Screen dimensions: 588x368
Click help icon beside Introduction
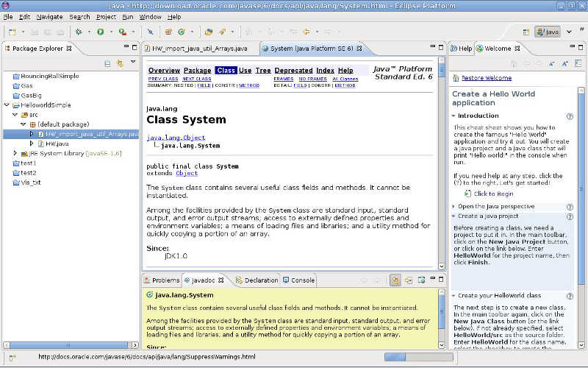(570, 116)
